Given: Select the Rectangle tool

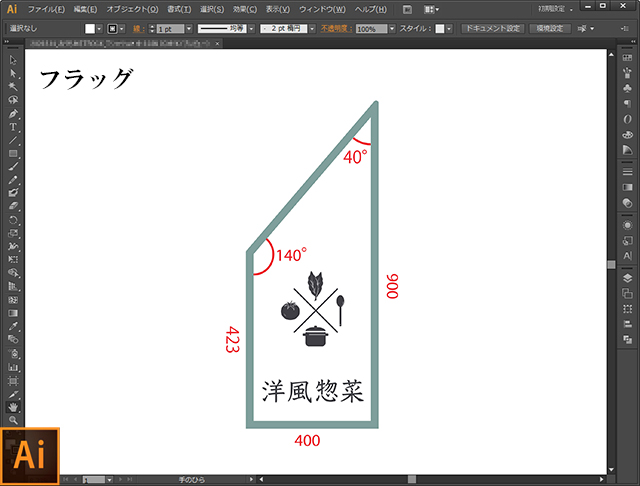Looking at the screenshot, I should (x=13, y=153).
